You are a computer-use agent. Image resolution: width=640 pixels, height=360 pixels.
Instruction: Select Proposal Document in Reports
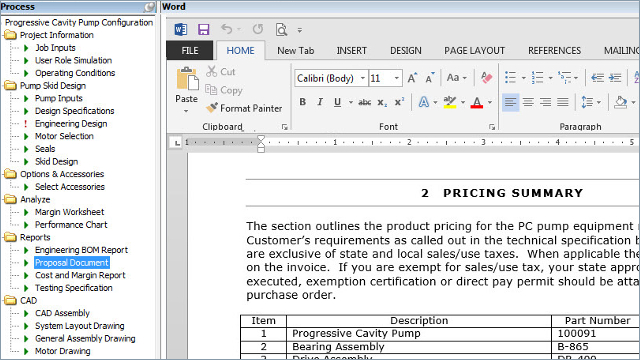click(72, 263)
